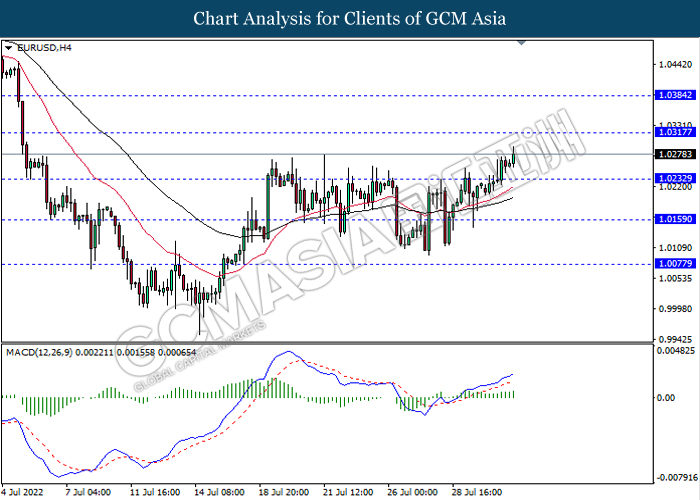Select the 1.00779 price level label
This screenshot has width=700, height=500.
tap(675, 263)
